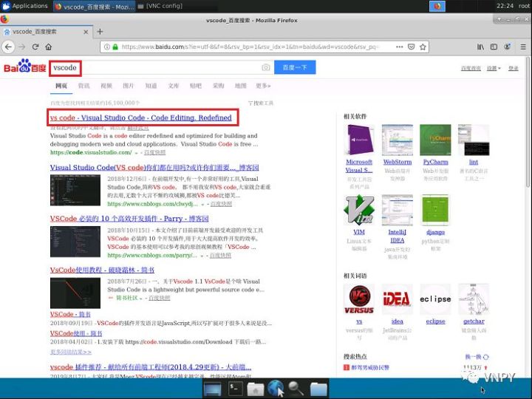Refresh hot searches with 换一换
532x399 pixels.
[477, 357]
